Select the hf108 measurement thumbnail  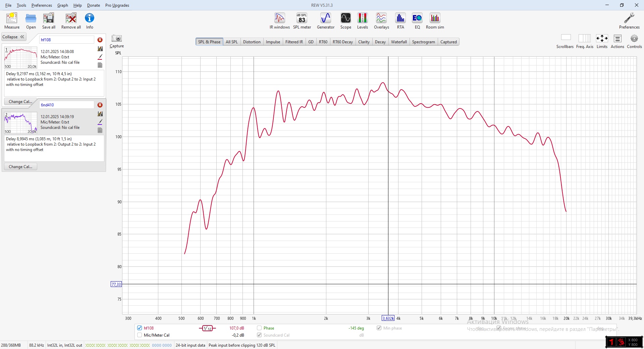coord(20,58)
